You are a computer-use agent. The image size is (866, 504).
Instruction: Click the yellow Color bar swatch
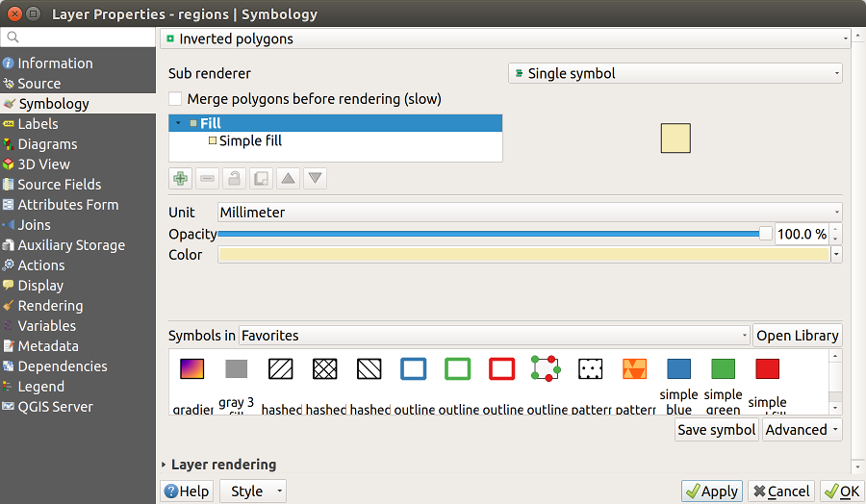point(522,255)
